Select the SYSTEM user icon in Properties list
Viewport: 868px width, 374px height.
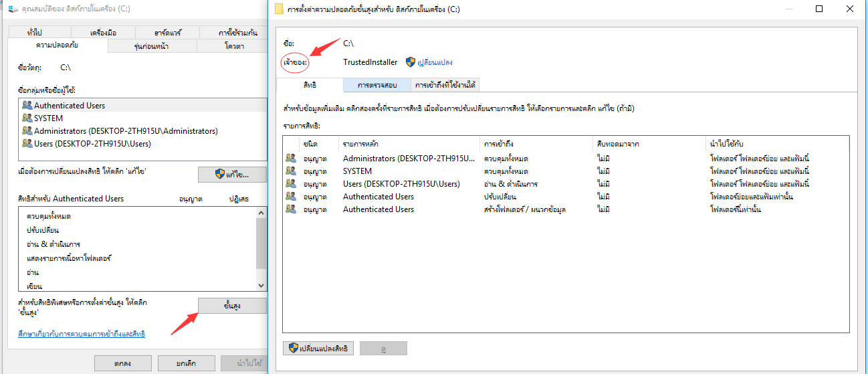[27, 118]
